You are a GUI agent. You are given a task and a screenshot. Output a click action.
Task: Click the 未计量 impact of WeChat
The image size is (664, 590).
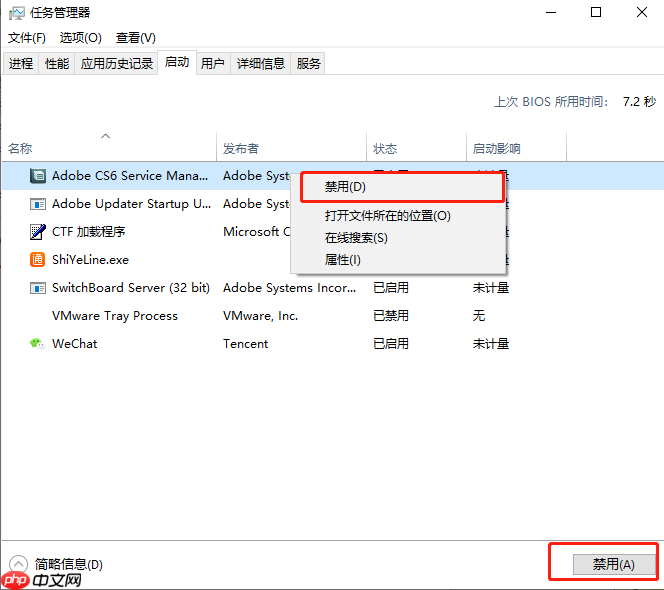point(491,343)
